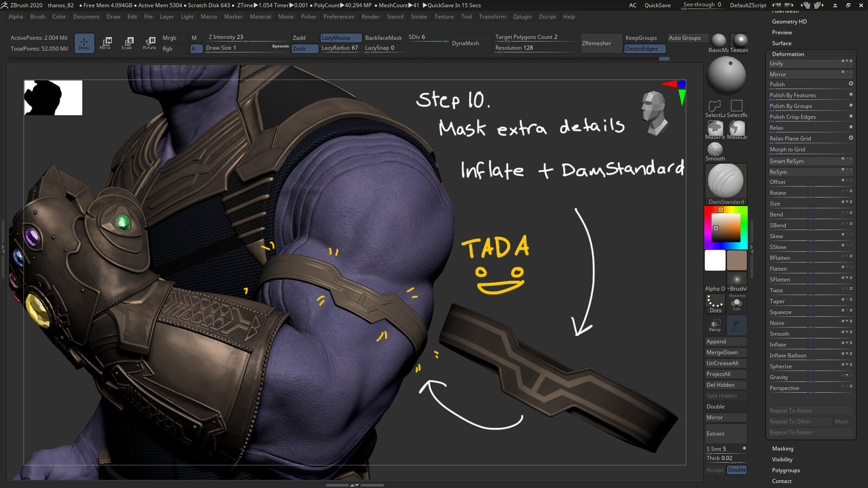Screen dimensions: 868x488
Task: Open the BrushAlpha selector
Action: tap(737, 282)
